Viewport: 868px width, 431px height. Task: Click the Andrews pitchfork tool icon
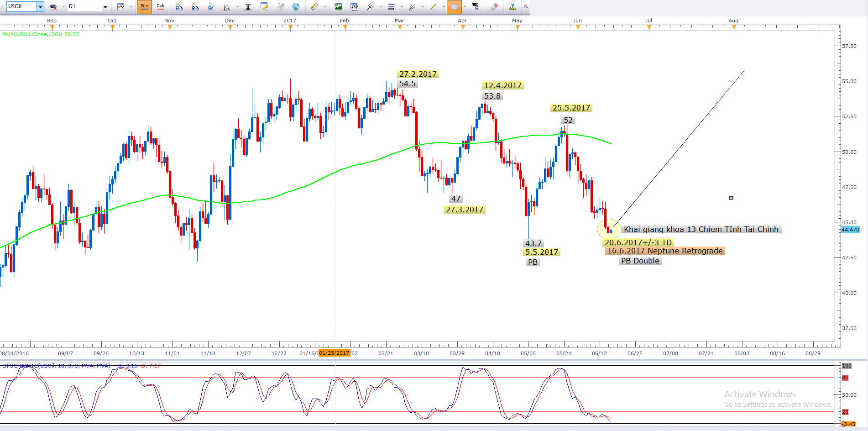tap(370, 7)
